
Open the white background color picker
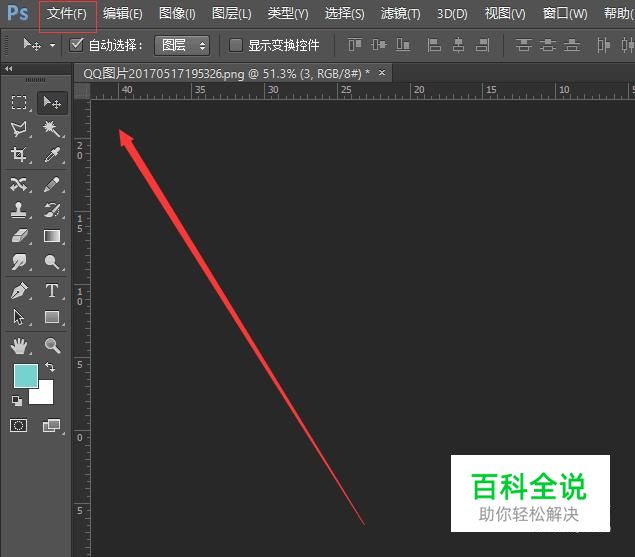[x=44, y=395]
